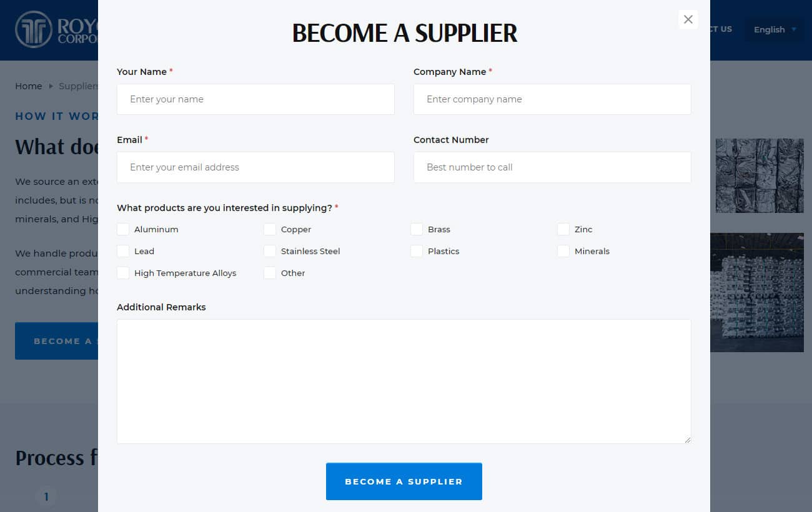Check the Aluminum checkbox
Screen dimensions: 812x512
[x=123, y=229]
